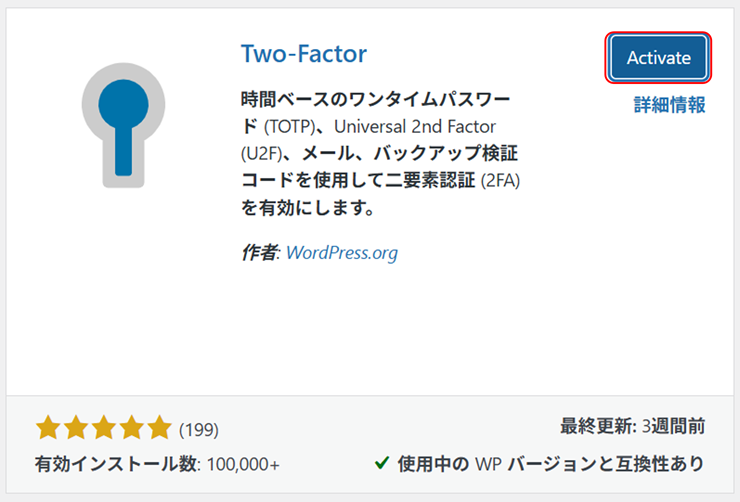Viewport: 740px width, 502px height.
Task: Click the fifth rating star
Action: coord(159,429)
